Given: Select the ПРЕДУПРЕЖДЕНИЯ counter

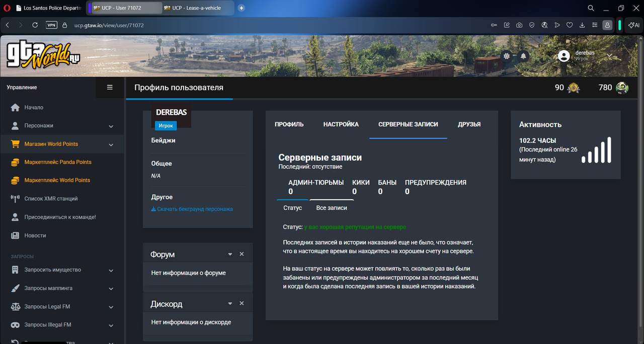Looking at the screenshot, I should [x=436, y=187].
